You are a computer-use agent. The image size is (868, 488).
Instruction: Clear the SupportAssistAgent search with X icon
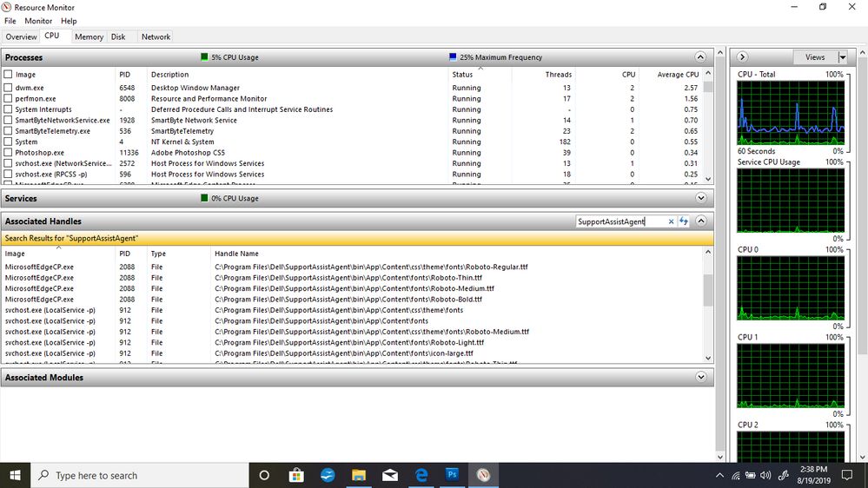point(671,221)
